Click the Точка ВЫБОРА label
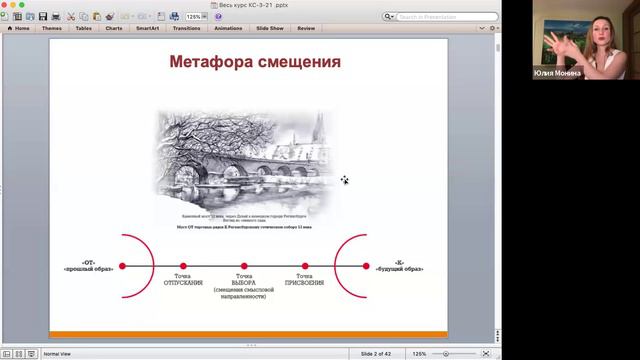Image resolution: width=640 pixels, height=360 pixels. click(244, 286)
